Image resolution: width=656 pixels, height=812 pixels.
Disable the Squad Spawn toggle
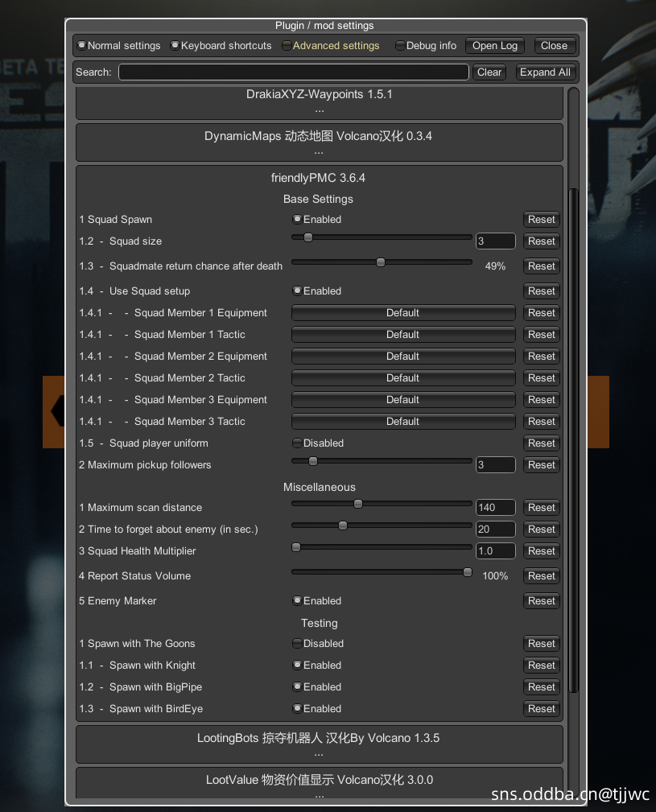pos(298,220)
